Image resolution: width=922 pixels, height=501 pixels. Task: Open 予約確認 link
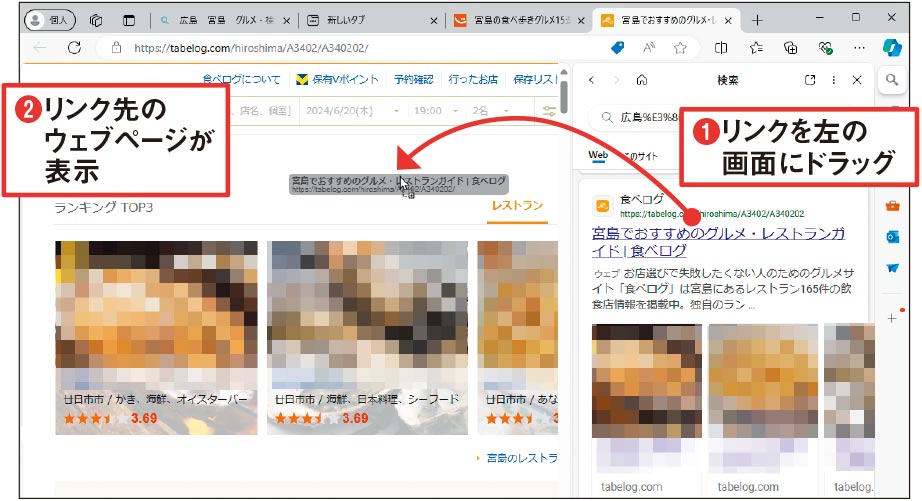tap(413, 79)
